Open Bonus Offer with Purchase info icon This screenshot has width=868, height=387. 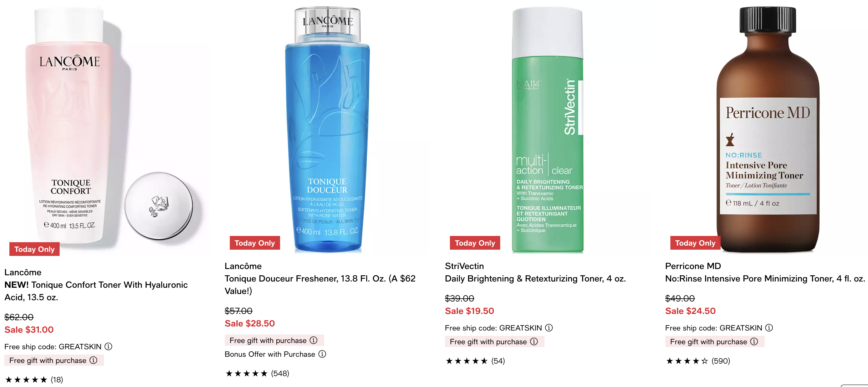coord(322,354)
